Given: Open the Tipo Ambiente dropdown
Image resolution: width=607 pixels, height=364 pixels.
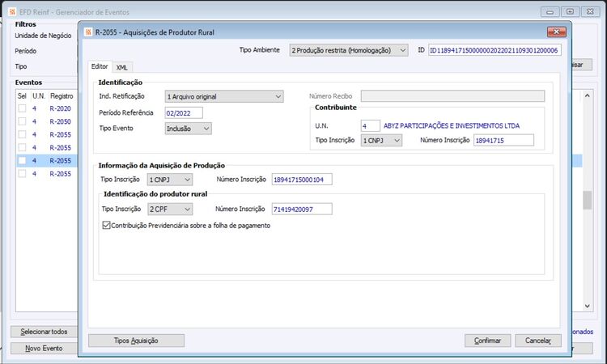Looking at the screenshot, I should [348, 50].
